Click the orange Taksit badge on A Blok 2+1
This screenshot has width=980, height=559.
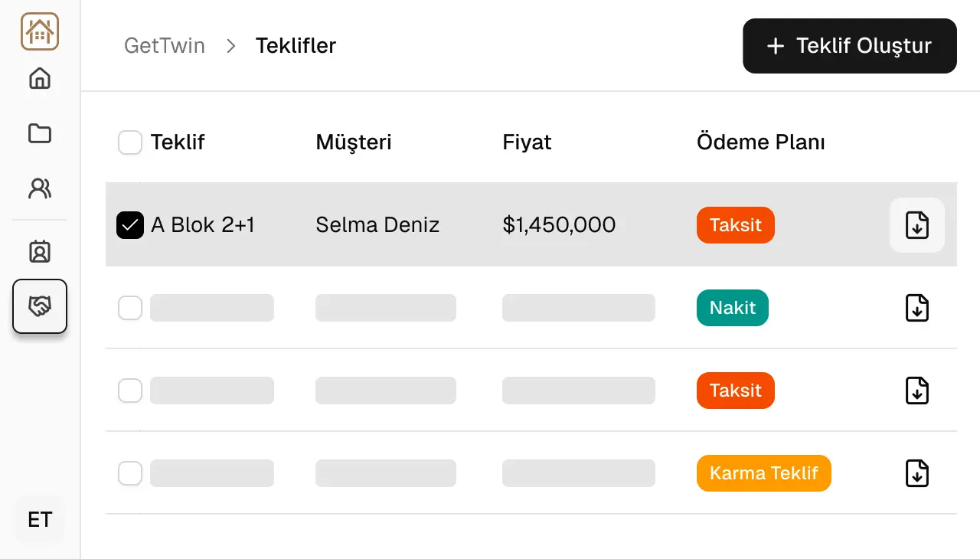point(735,225)
